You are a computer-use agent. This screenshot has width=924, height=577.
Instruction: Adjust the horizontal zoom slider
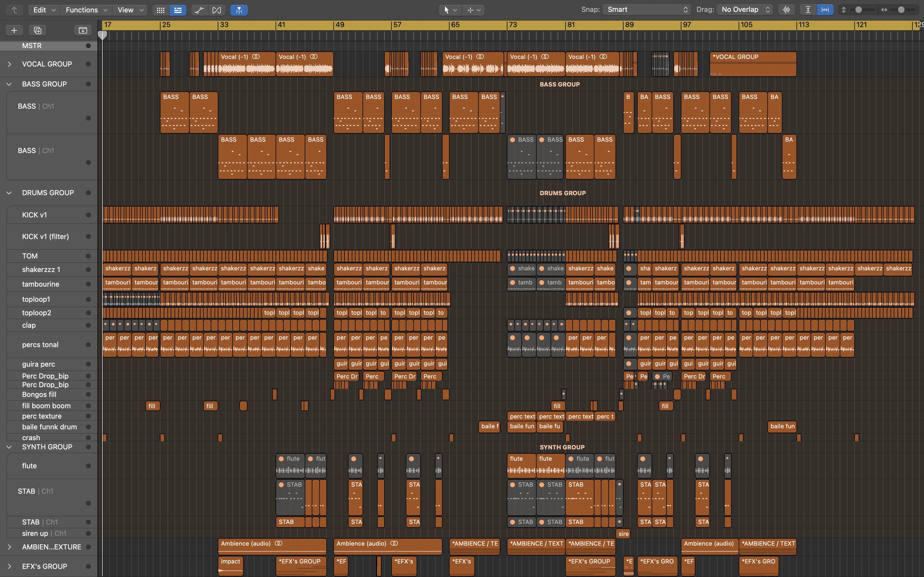pos(901,10)
